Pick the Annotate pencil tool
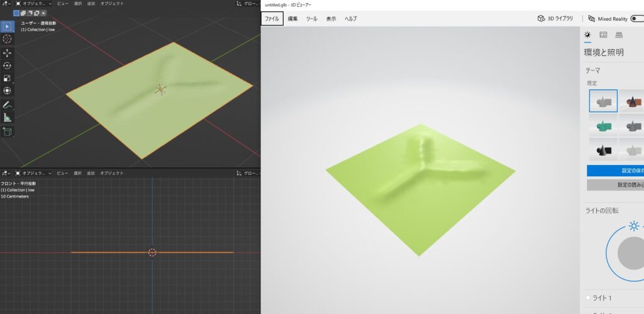 7,104
